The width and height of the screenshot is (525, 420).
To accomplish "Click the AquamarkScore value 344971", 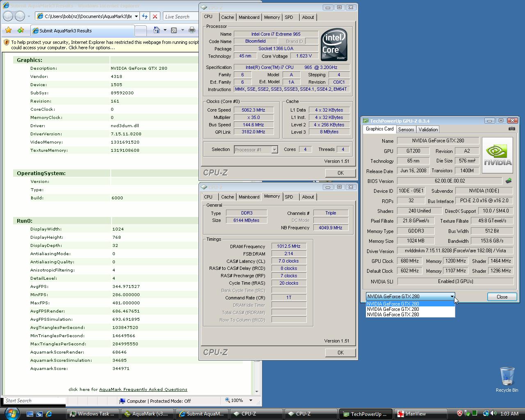I will tap(121, 368).
